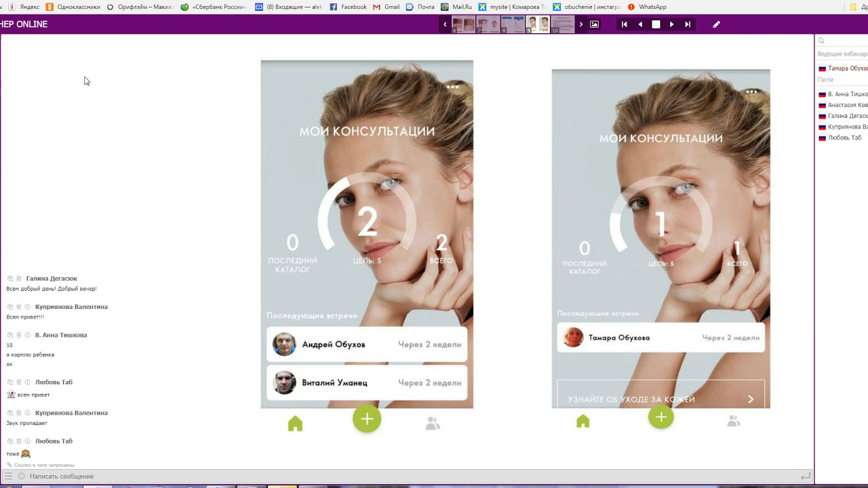This screenshot has height=488, width=868.
Task: Open the WhatsApp bookmark
Action: (647, 7)
